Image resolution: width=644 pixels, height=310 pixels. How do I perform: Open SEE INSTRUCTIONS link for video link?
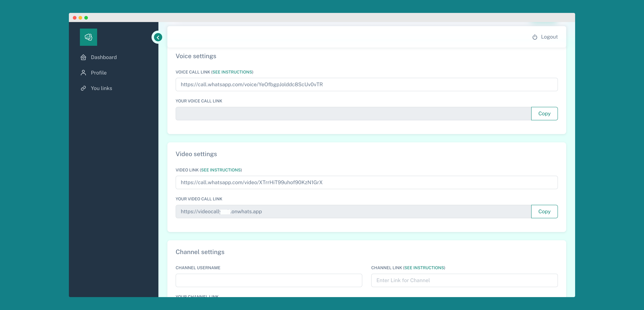tap(221, 170)
